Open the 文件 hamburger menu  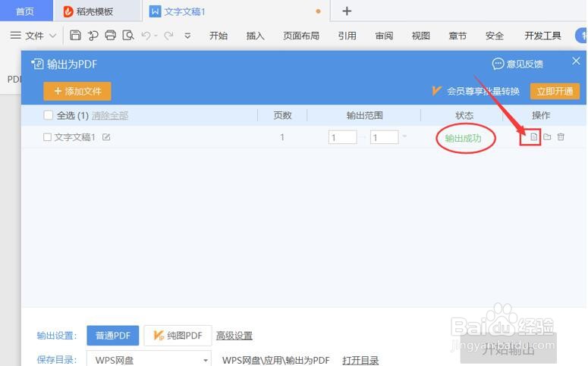tap(27, 36)
